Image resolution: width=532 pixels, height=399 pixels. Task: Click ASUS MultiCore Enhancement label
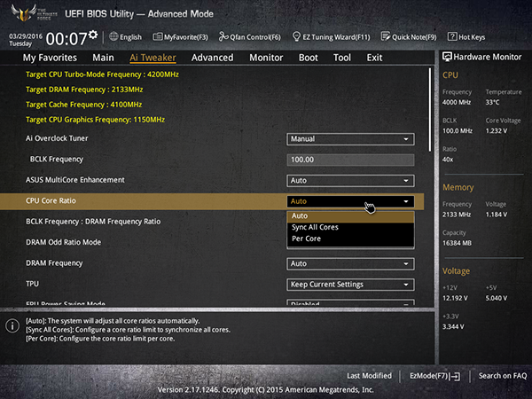click(x=75, y=180)
